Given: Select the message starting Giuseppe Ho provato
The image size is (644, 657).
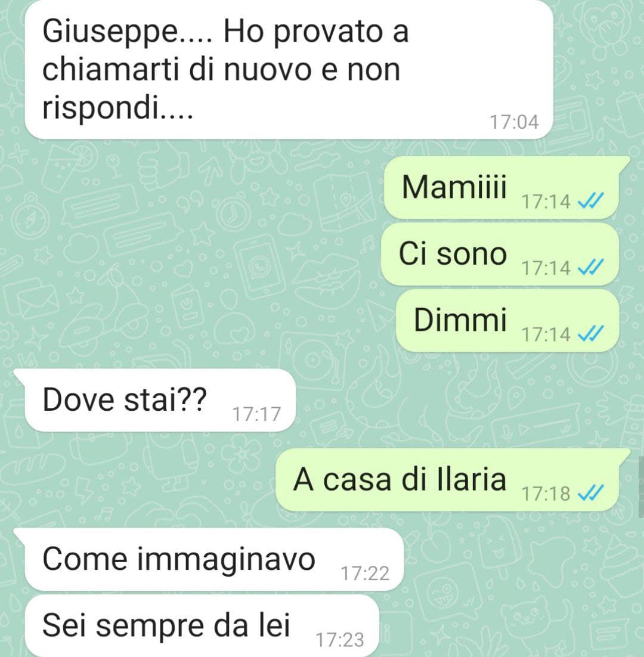Looking at the screenshot, I should pos(289,70).
